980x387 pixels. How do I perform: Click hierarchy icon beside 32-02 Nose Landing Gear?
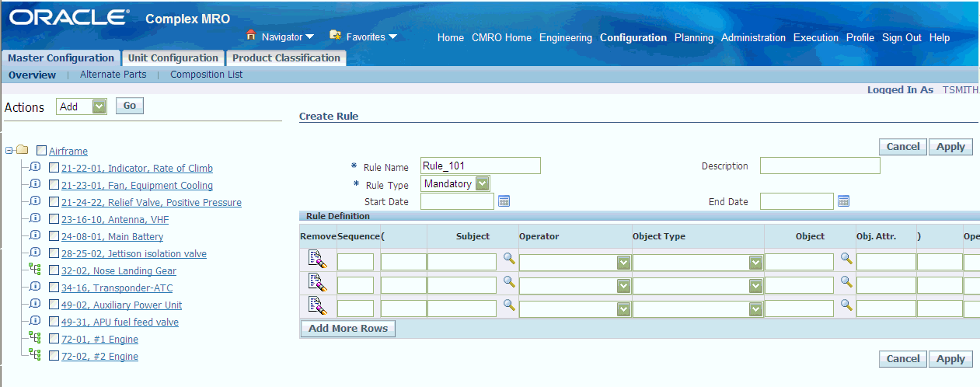coord(34,270)
